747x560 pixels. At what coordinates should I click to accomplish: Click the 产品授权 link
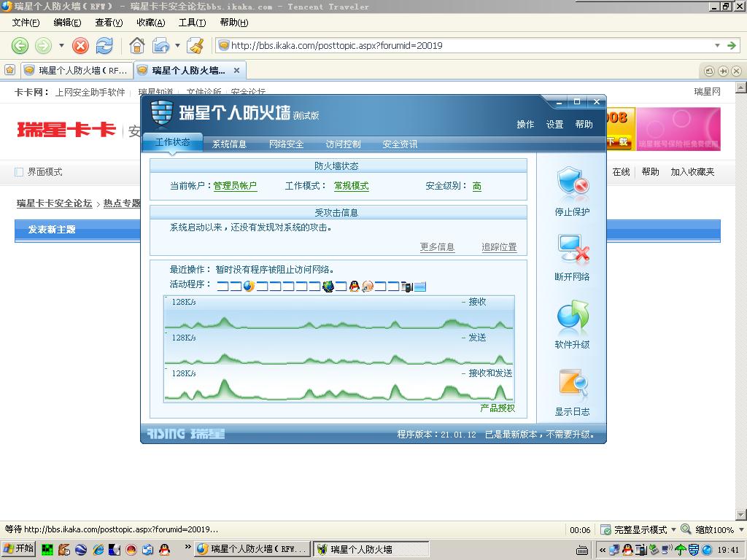498,408
